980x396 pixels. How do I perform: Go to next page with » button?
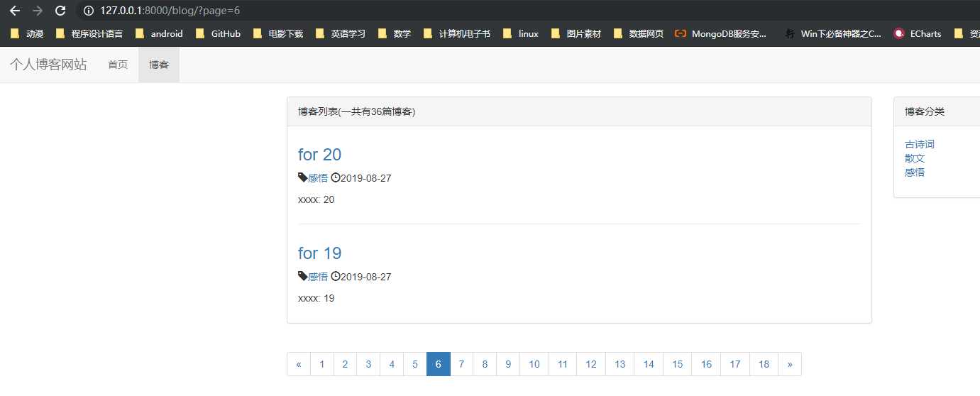[x=790, y=364]
